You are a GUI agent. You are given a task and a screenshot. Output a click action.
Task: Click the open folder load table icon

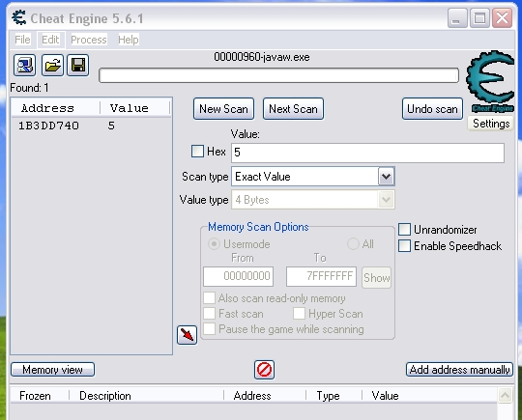pos(52,66)
